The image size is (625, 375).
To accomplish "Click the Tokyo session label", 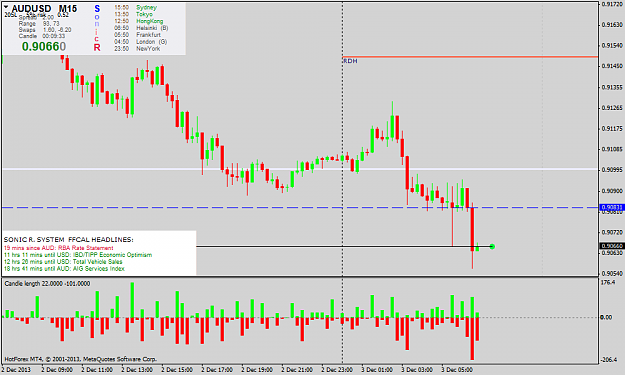I will [x=144, y=14].
